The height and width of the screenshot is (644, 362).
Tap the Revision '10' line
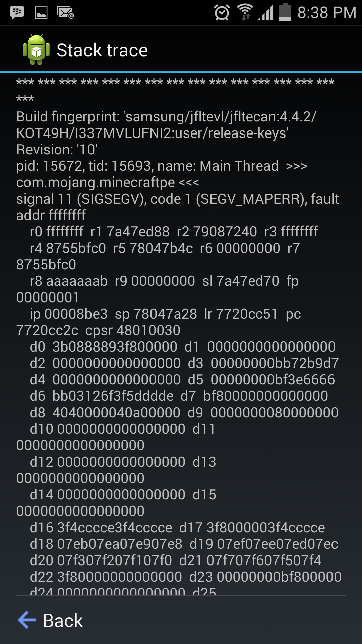[57, 150]
